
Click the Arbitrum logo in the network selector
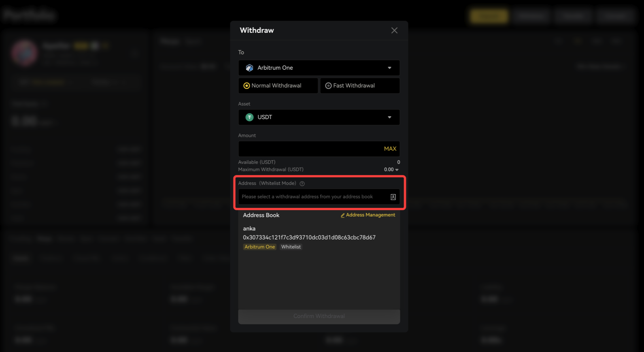249,68
